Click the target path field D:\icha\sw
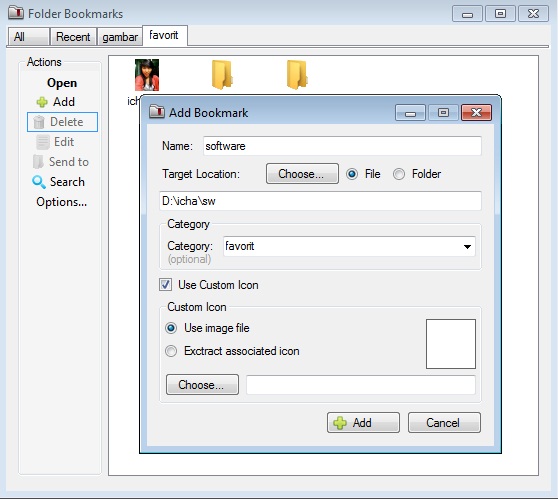Screen dimensions: 558x500 (320, 201)
